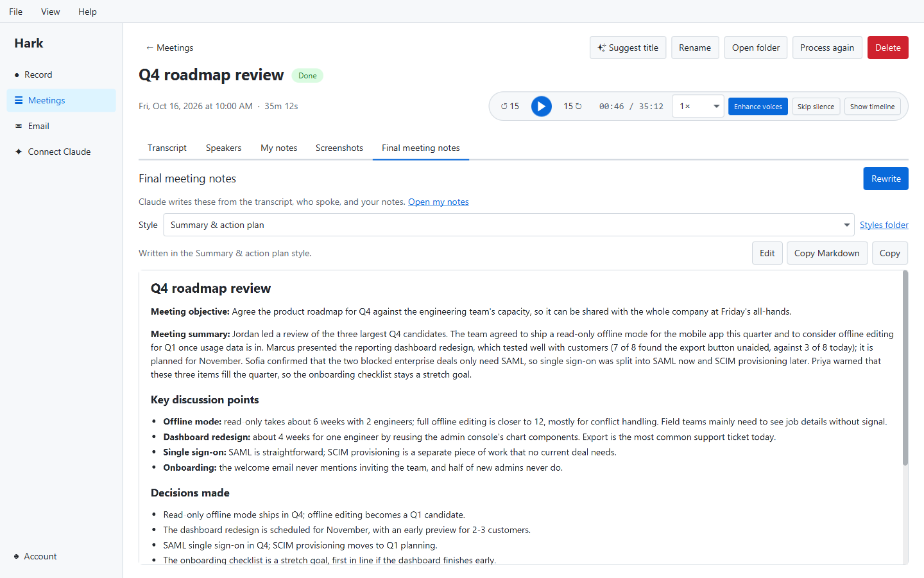
Task: Open the Styles folder link
Action: (884, 225)
